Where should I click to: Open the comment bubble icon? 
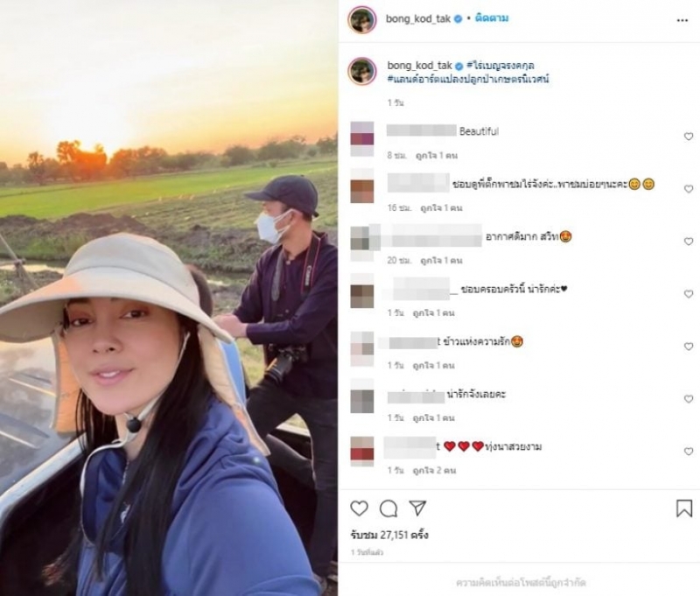click(388, 508)
